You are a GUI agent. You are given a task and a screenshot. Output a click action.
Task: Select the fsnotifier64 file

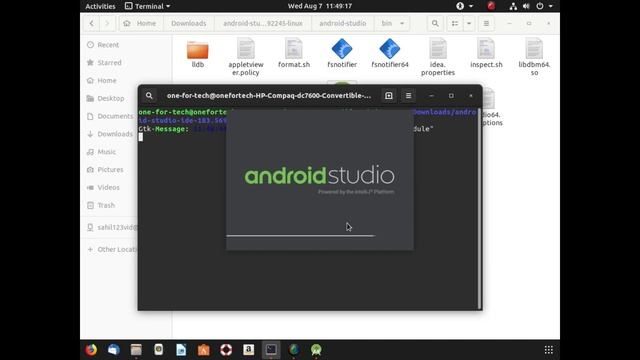(390, 54)
